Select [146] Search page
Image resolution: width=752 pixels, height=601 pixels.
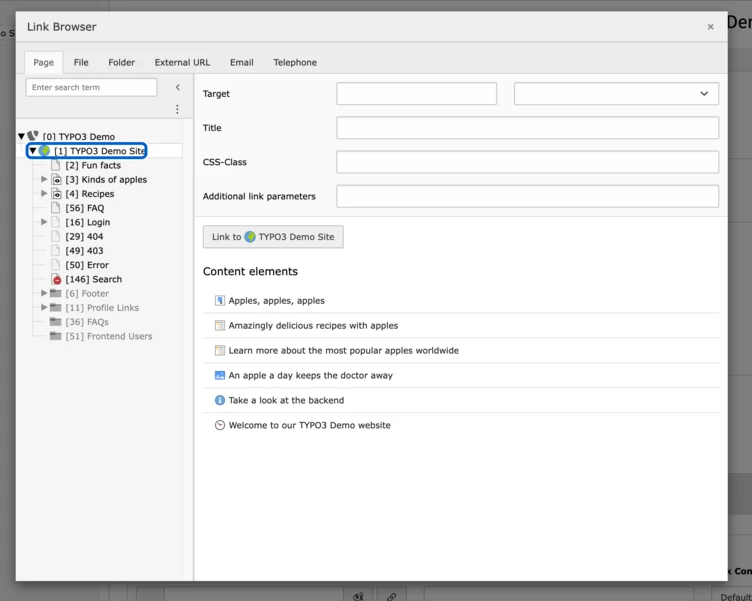[94, 279]
